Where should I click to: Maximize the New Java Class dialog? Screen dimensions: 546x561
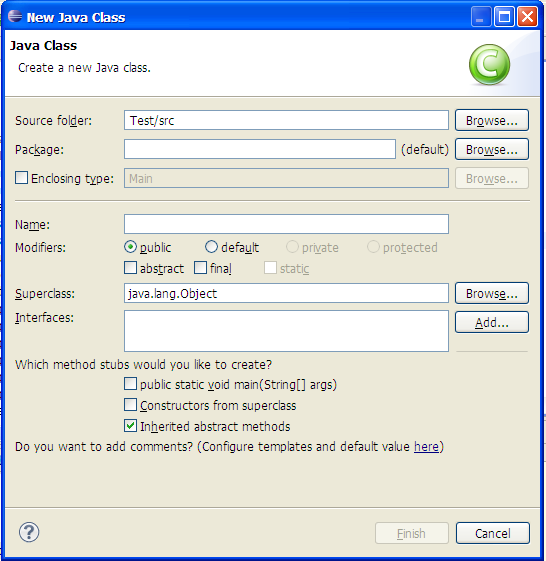504,17
